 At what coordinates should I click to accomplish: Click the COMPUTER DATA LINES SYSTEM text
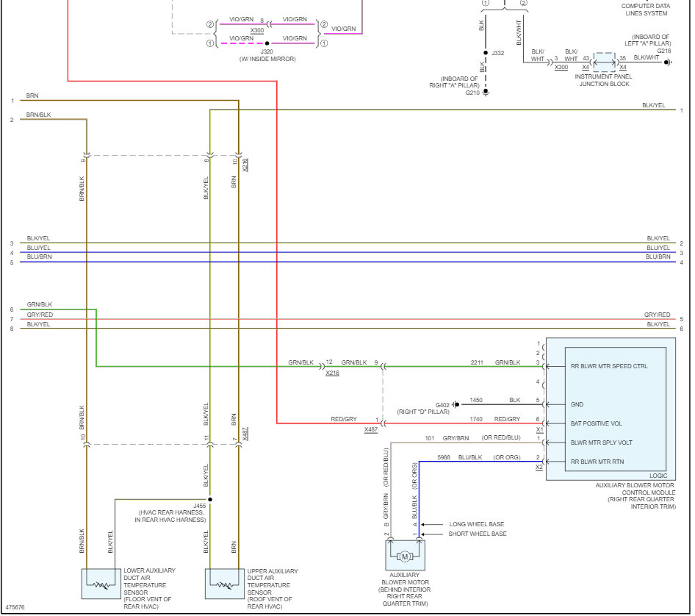tap(646, 10)
